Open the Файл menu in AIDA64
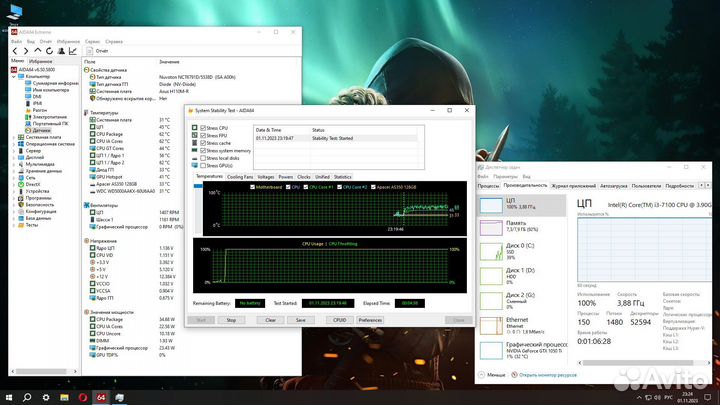The width and height of the screenshot is (720, 405). [x=17, y=41]
